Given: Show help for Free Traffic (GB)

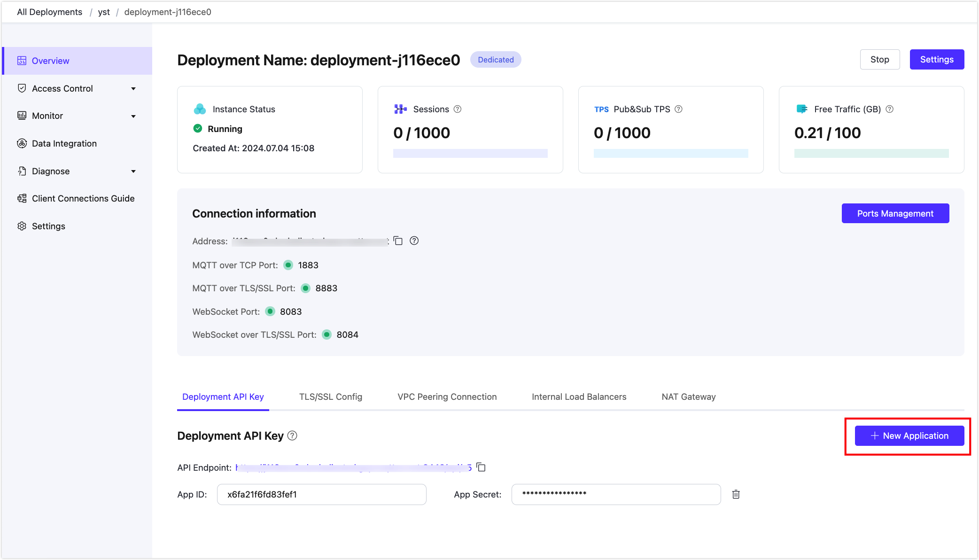Looking at the screenshot, I should pyautogui.click(x=889, y=109).
